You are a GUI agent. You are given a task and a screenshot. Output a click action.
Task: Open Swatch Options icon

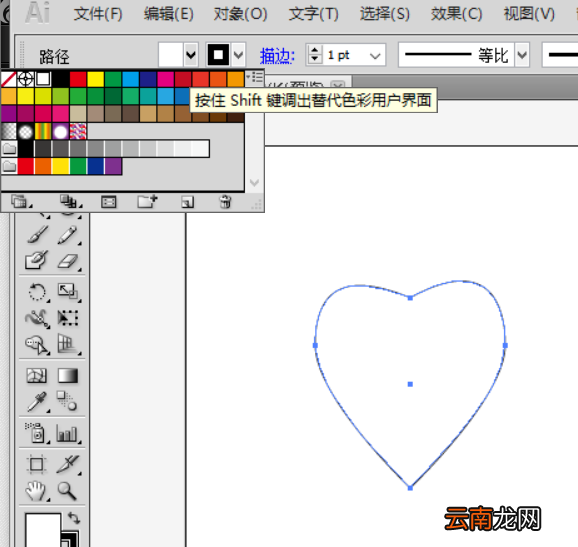tap(109, 202)
